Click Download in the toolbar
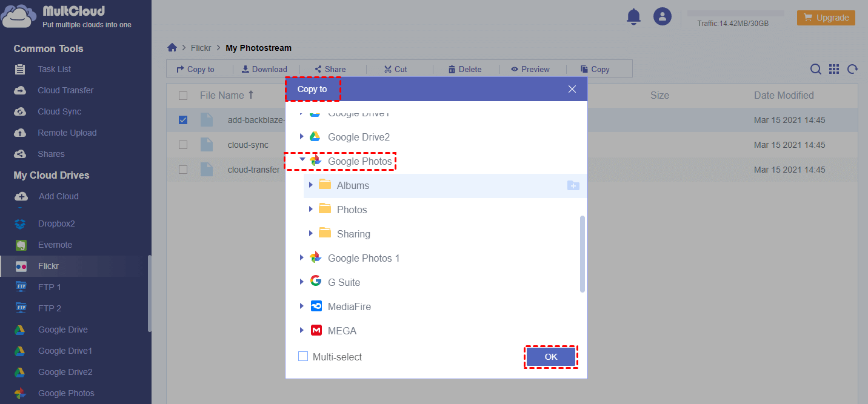 (x=264, y=69)
